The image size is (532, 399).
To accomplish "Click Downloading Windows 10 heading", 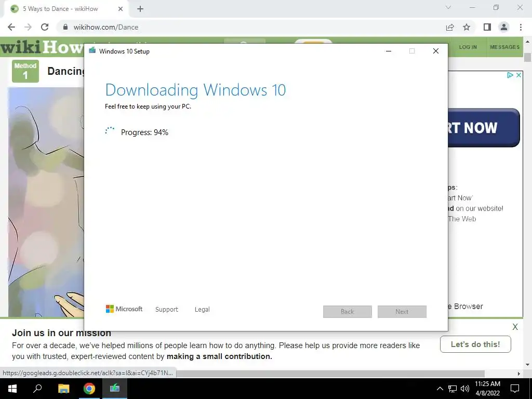I will click(195, 90).
